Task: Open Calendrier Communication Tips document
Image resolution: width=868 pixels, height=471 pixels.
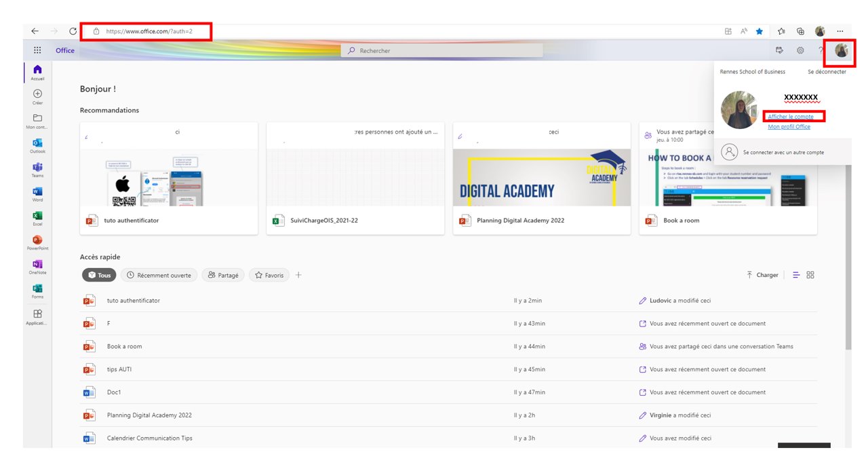Action: pyautogui.click(x=448, y=438)
